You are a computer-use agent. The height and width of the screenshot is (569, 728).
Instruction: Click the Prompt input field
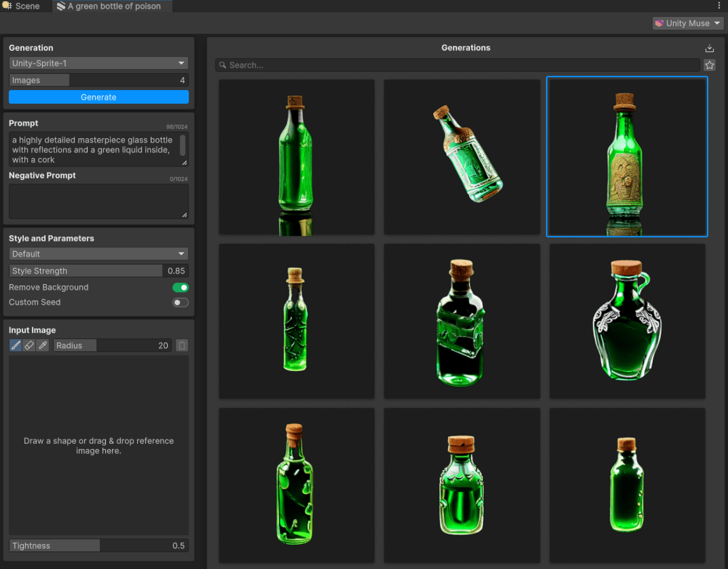(99, 149)
